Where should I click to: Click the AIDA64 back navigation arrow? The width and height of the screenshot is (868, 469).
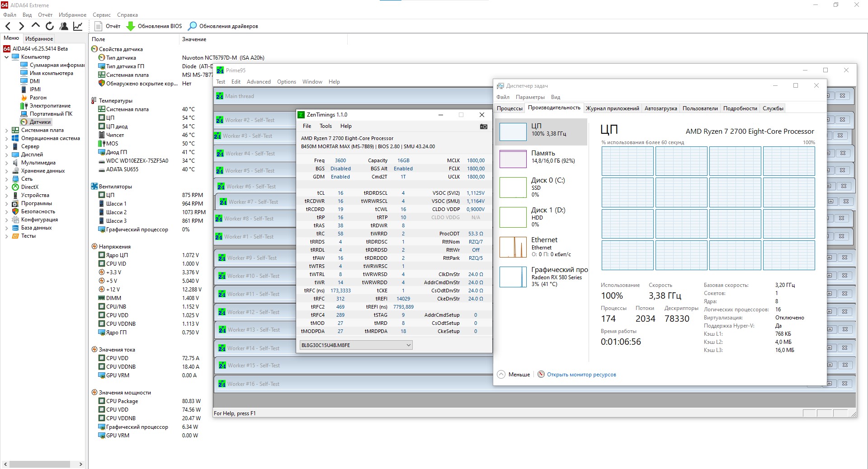point(8,26)
